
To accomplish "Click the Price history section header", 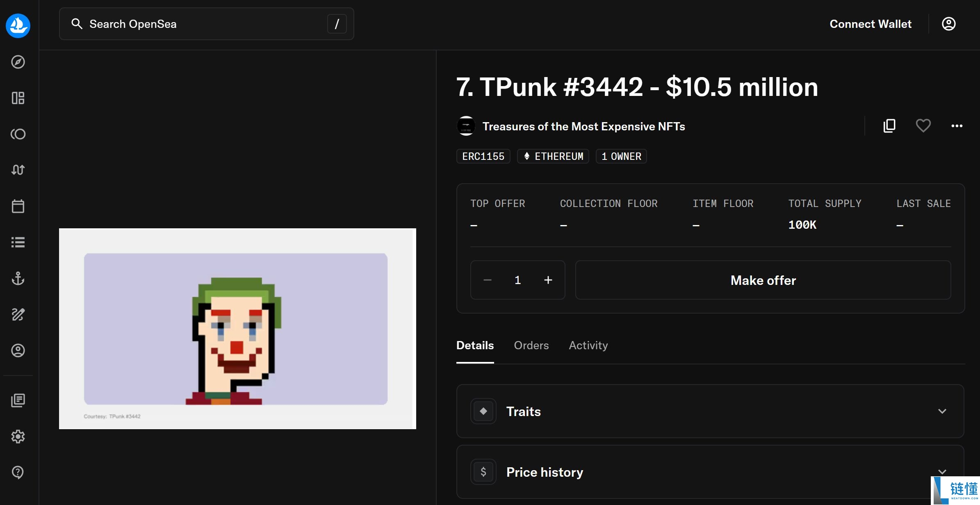I will (x=710, y=472).
